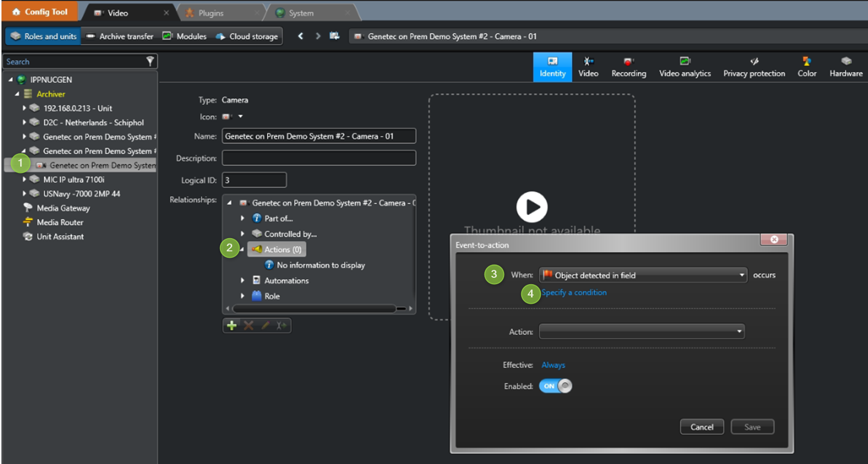Click the Description input field
868x464 pixels.
pos(318,158)
